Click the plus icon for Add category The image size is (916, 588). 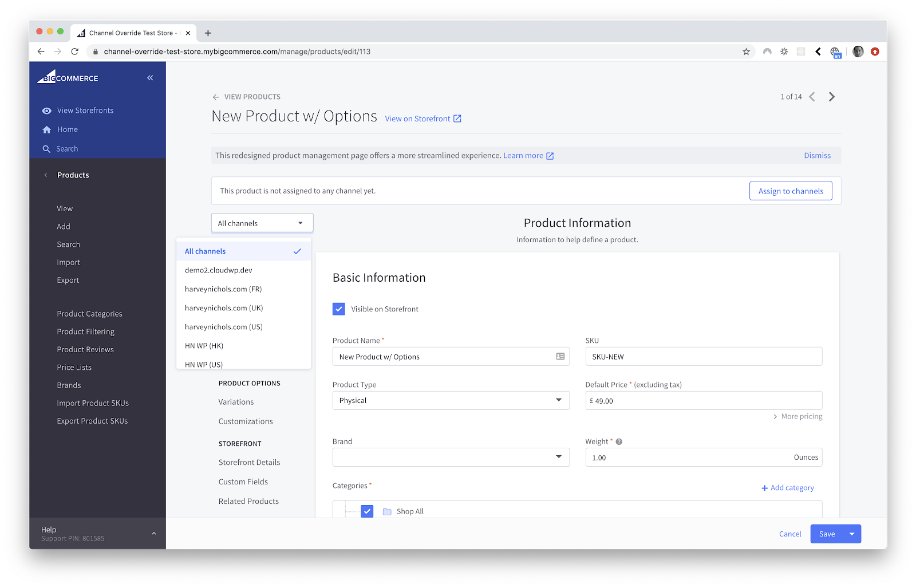pyautogui.click(x=764, y=488)
